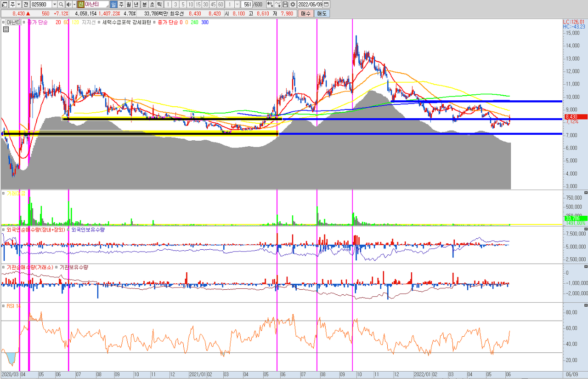Choose interval 45 button
The image size is (588, 379).
click(x=213, y=4)
